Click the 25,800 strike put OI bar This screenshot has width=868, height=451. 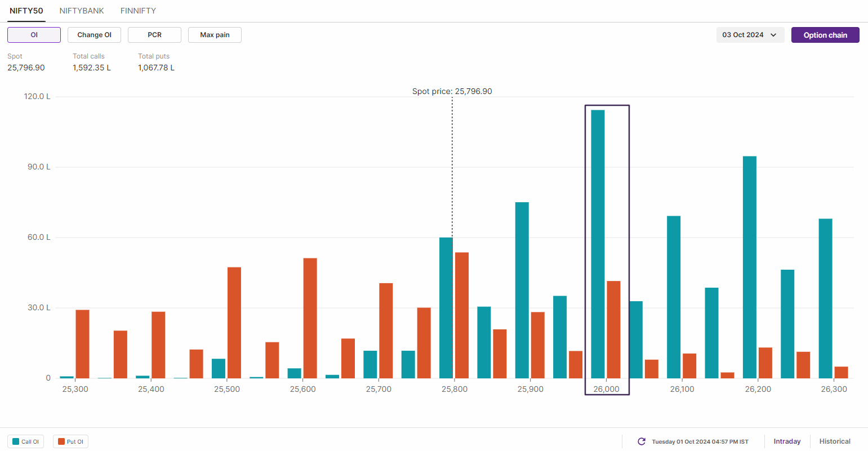tap(462, 315)
